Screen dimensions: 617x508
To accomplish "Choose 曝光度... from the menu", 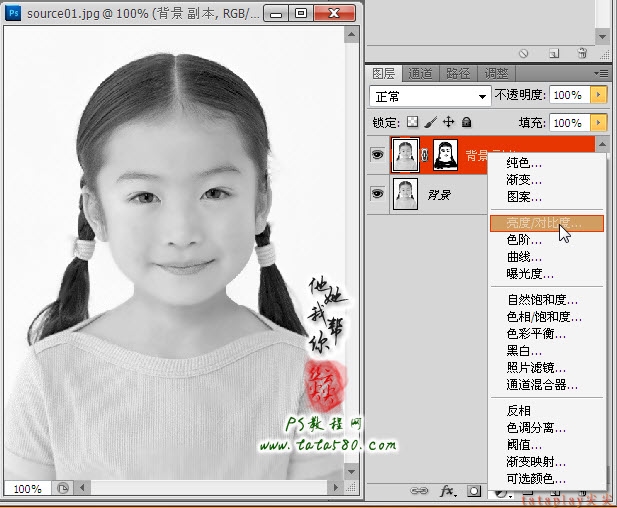I will (547, 274).
